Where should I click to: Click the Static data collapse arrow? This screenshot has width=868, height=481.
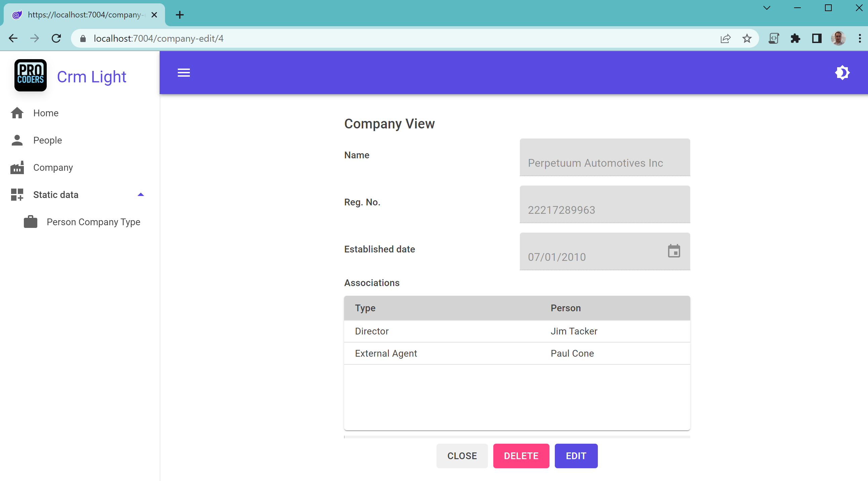(x=141, y=195)
